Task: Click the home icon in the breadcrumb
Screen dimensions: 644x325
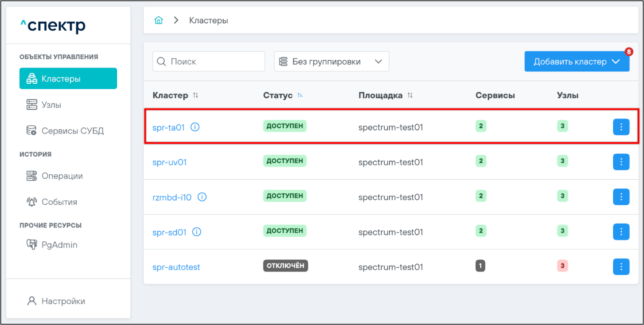Action: 159,20
